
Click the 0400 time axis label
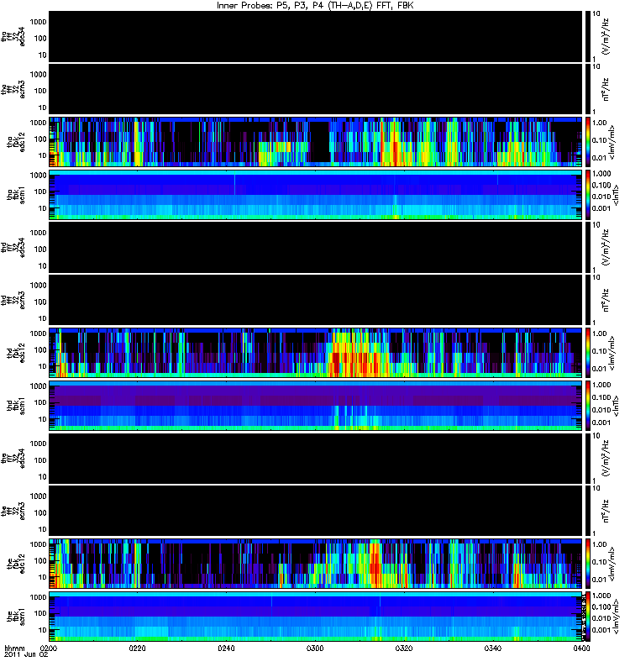point(581,648)
